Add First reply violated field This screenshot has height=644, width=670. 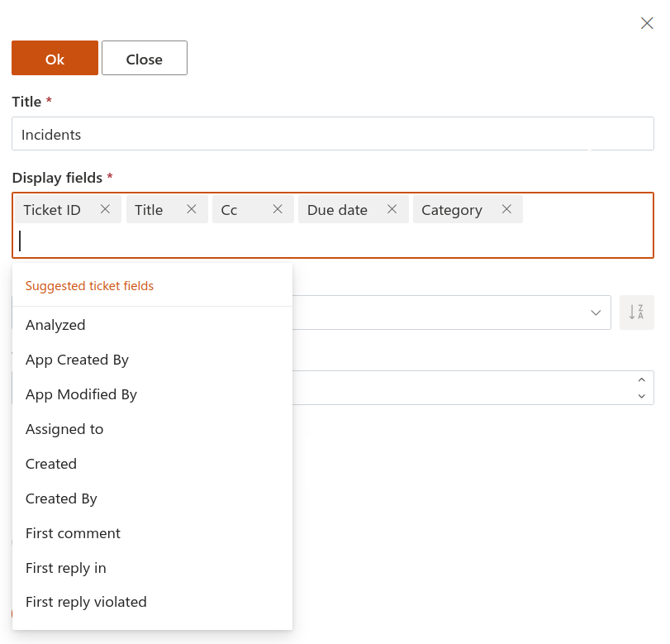[x=152, y=602]
